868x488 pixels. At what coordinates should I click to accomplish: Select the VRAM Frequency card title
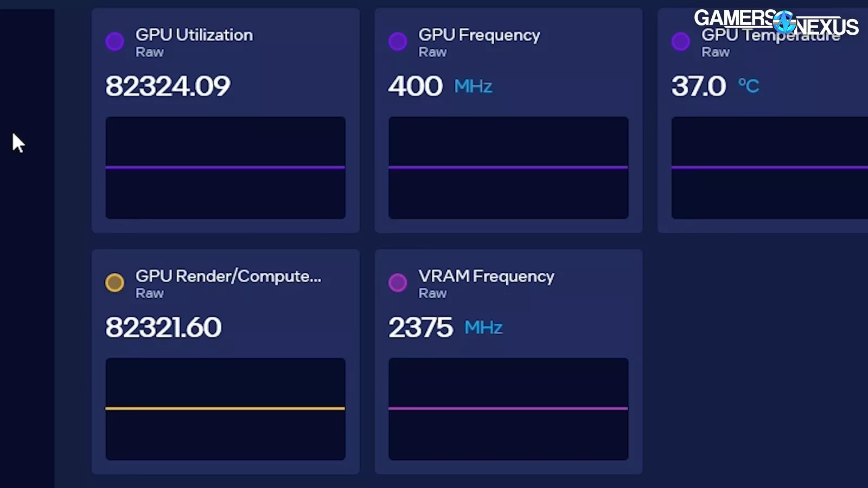tap(486, 276)
